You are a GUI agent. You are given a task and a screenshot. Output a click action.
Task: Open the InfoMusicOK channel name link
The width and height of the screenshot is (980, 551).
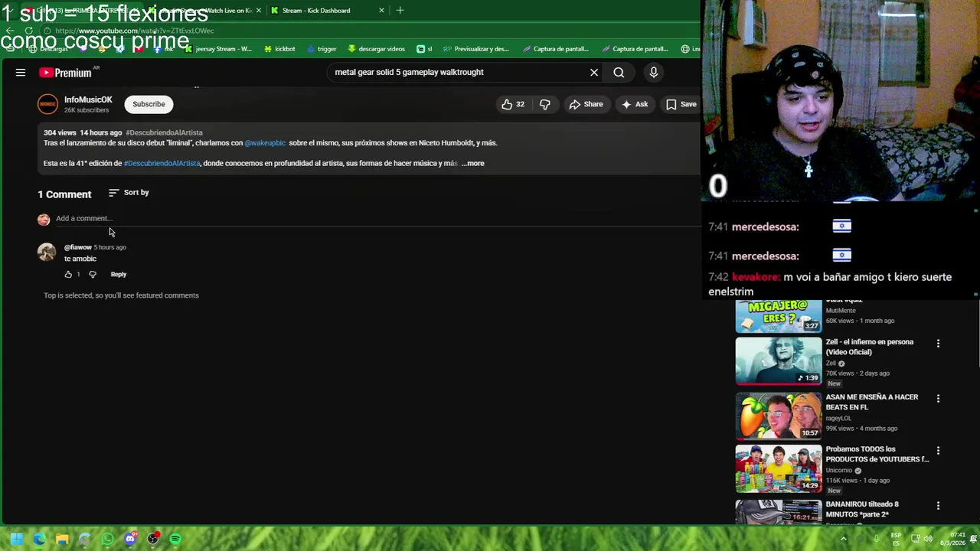[x=88, y=99]
